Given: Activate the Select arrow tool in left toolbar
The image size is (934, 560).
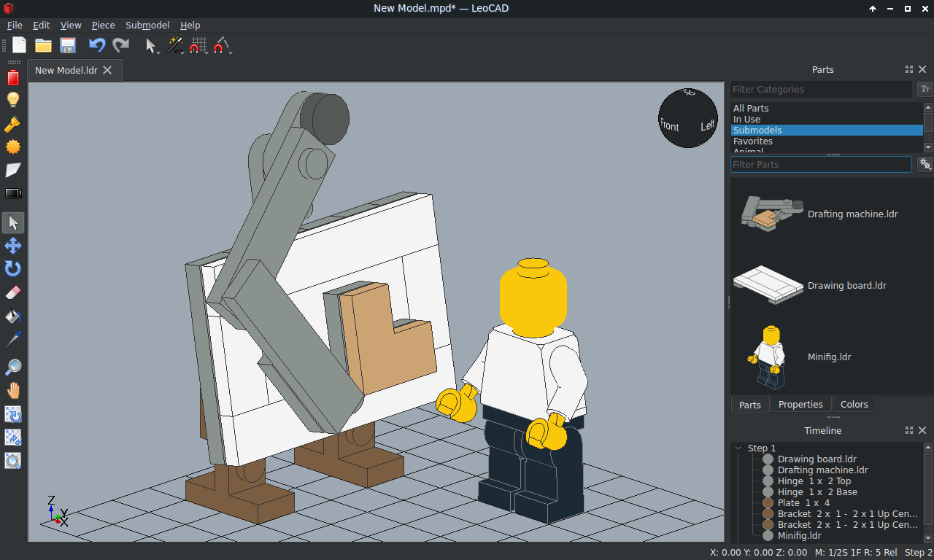Looking at the screenshot, I should click(13, 222).
